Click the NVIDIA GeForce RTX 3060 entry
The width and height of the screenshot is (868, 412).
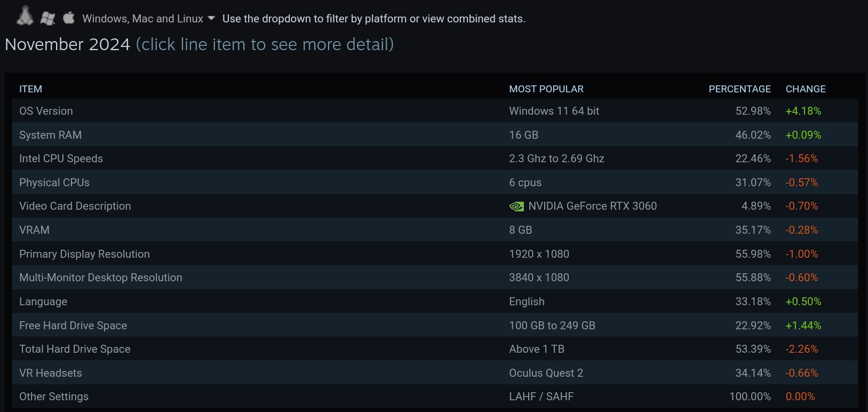click(x=592, y=206)
